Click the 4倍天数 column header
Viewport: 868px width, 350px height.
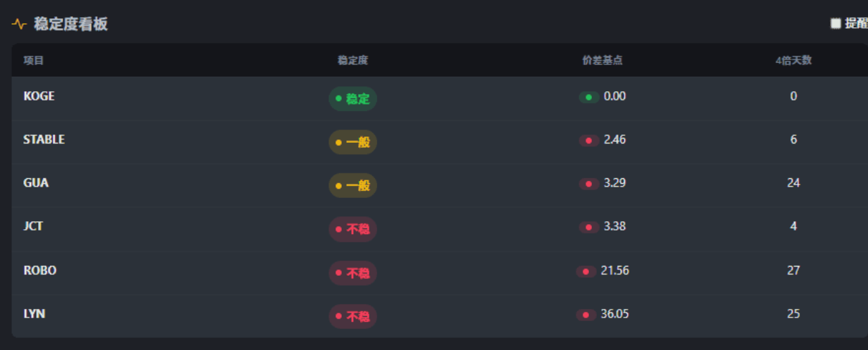[793, 61]
